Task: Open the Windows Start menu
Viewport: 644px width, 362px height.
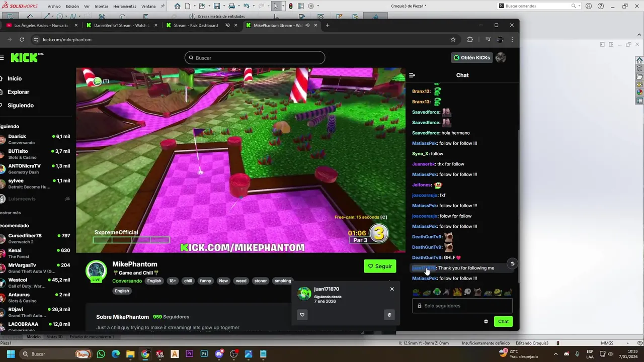Action: [11, 354]
